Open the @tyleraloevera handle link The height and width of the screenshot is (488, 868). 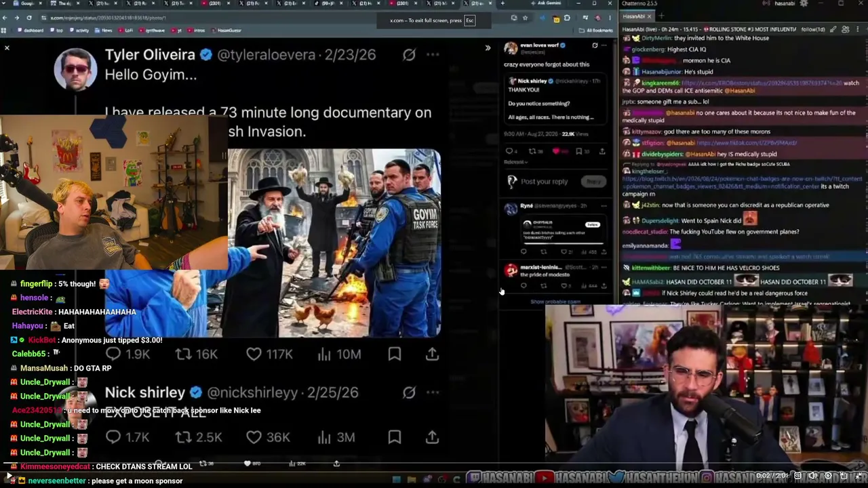pos(267,55)
